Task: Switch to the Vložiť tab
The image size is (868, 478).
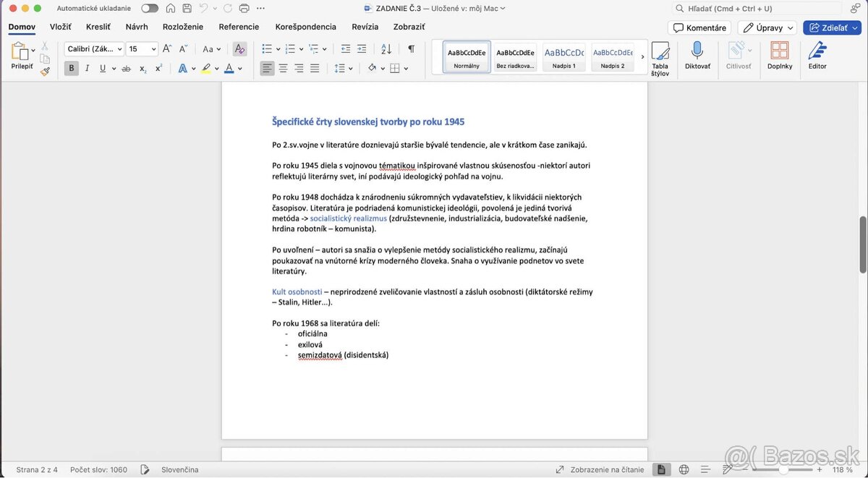Action: [60, 27]
